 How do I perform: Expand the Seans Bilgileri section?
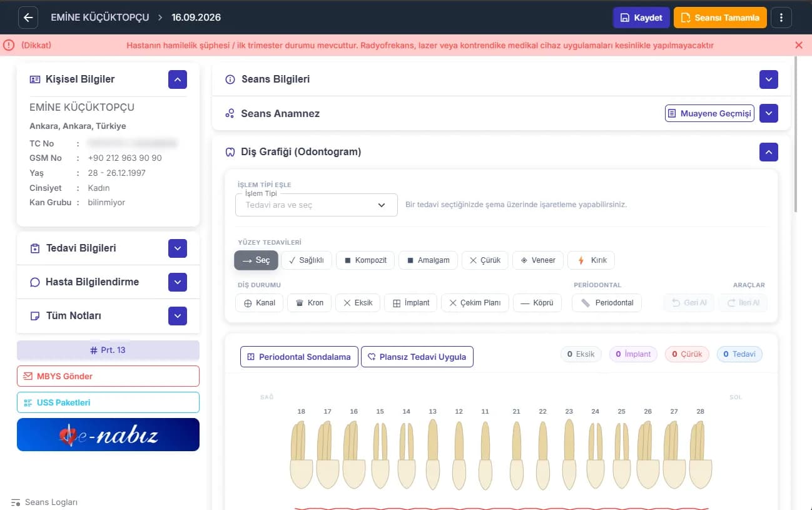tap(769, 79)
